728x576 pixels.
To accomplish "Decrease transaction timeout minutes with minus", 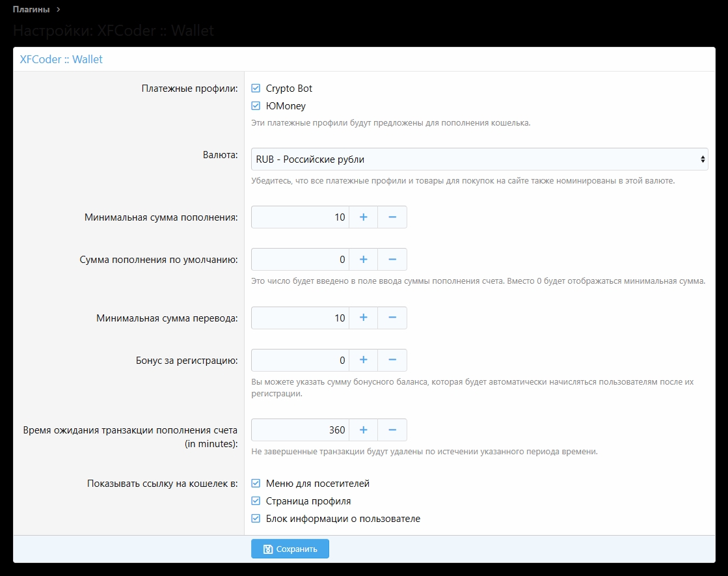I will point(392,430).
